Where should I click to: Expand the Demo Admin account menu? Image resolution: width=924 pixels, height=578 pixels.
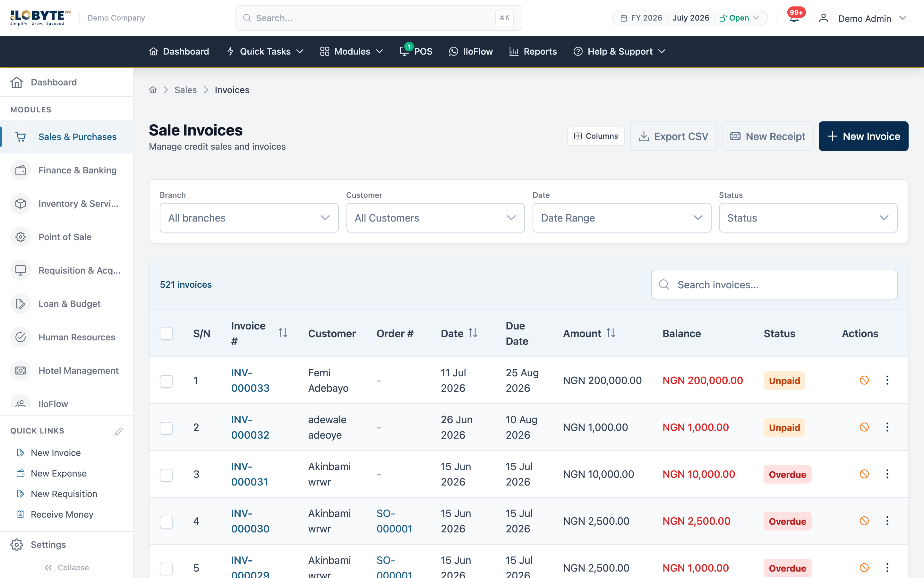pyautogui.click(x=862, y=18)
